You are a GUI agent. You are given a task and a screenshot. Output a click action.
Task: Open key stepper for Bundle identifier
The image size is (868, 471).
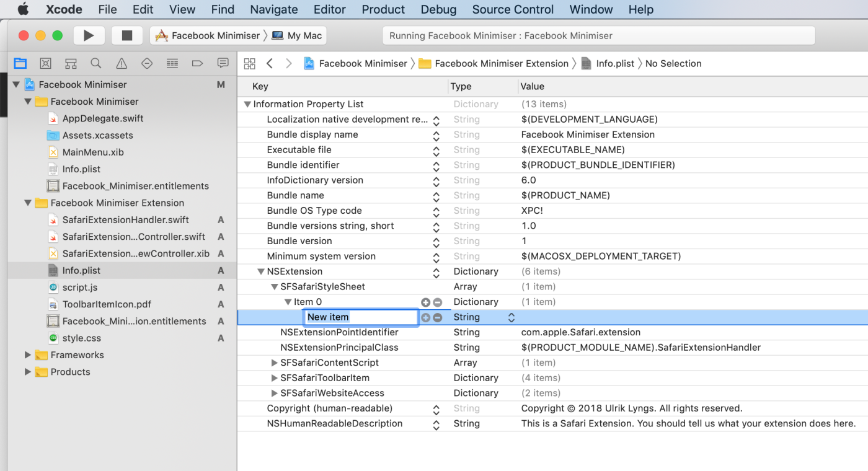436,165
